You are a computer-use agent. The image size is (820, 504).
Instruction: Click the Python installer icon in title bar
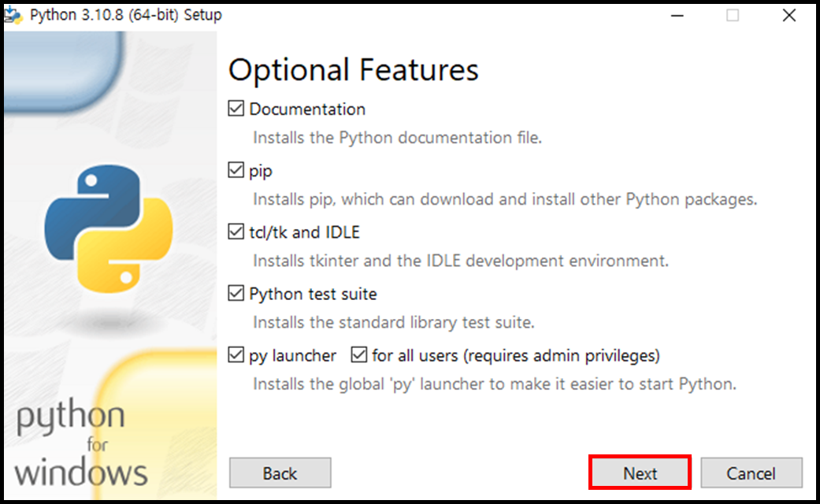pyautogui.click(x=13, y=16)
